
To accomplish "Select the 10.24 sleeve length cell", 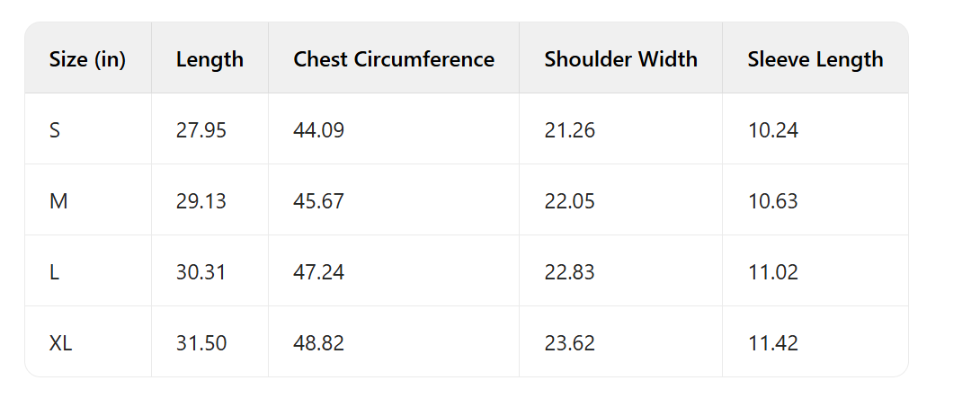I will 772,130.
